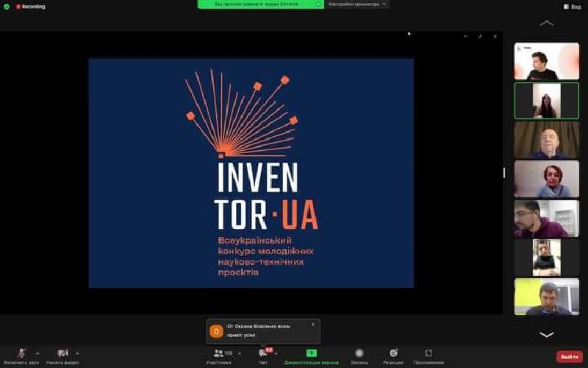Click the green Демонстрация экрана share button
This screenshot has height=368, width=588.
(311, 354)
